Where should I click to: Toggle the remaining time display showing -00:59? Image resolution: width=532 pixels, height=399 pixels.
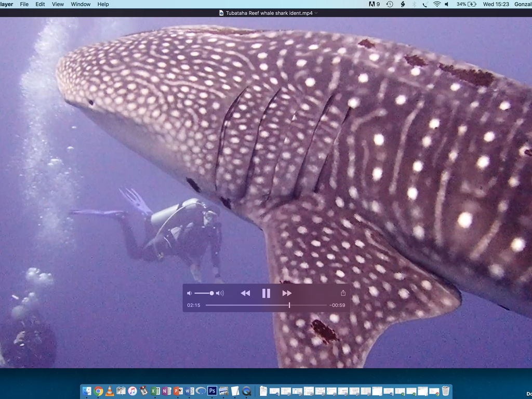pos(337,305)
